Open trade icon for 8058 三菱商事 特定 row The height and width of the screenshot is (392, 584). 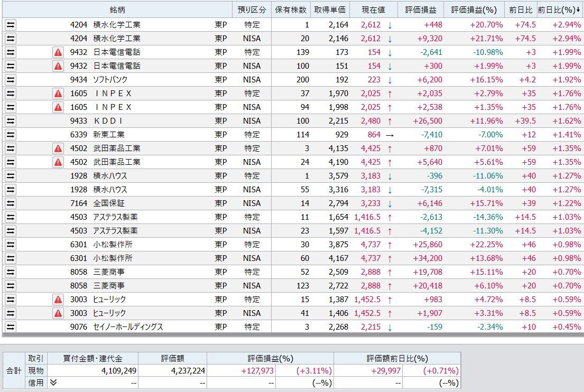coord(11,272)
